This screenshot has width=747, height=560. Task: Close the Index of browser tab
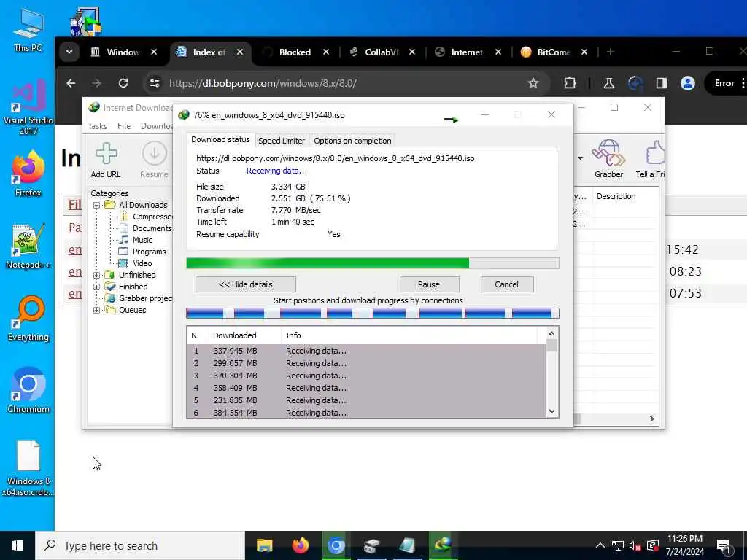click(x=240, y=52)
